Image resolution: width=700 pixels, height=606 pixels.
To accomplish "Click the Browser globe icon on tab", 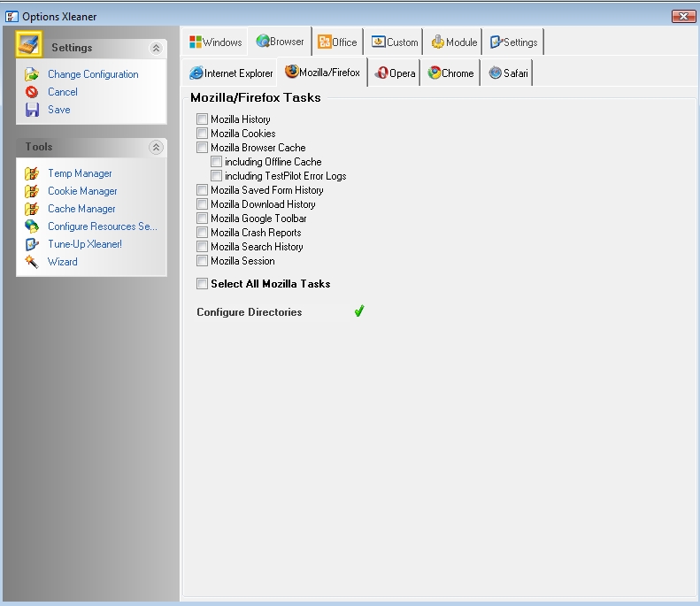I will [x=263, y=41].
